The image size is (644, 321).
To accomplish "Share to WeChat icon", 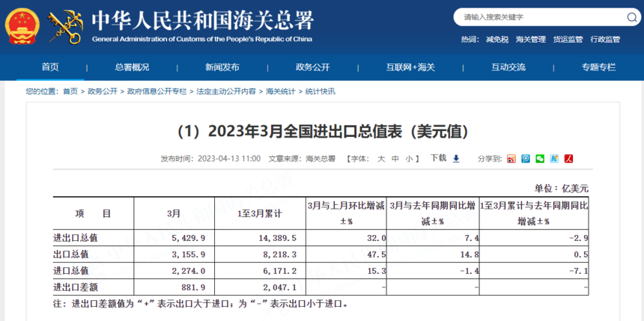I will point(540,159).
